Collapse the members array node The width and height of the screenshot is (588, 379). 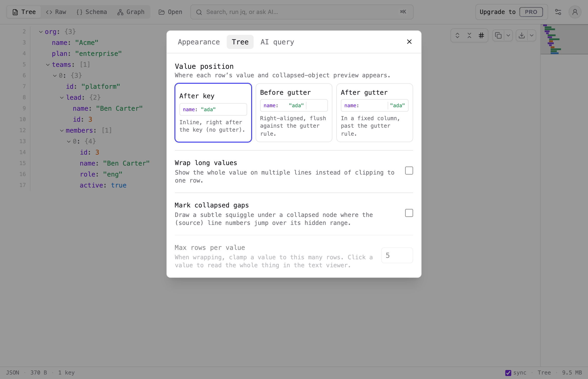[62, 130]
